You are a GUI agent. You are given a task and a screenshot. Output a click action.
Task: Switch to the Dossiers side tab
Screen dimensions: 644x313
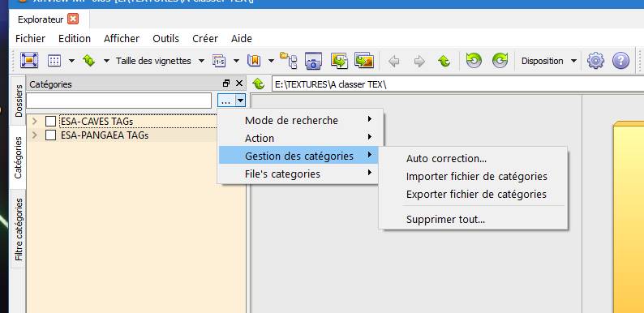coord(19,101)
